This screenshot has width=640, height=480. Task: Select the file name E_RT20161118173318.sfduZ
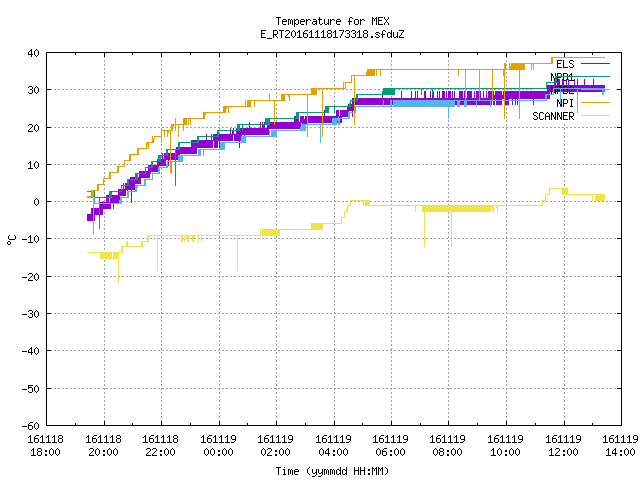click(x=332, y=34)
